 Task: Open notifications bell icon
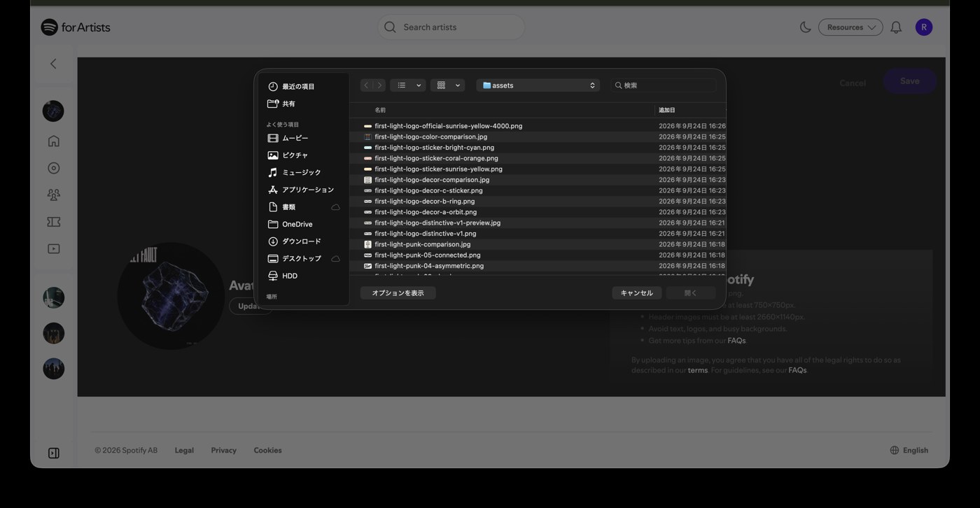pos(895,27)
